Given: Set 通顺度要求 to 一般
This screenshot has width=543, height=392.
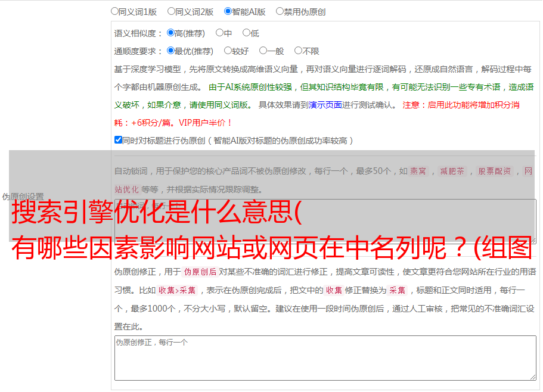Looking at the screenshot, I should pos(263,51).
